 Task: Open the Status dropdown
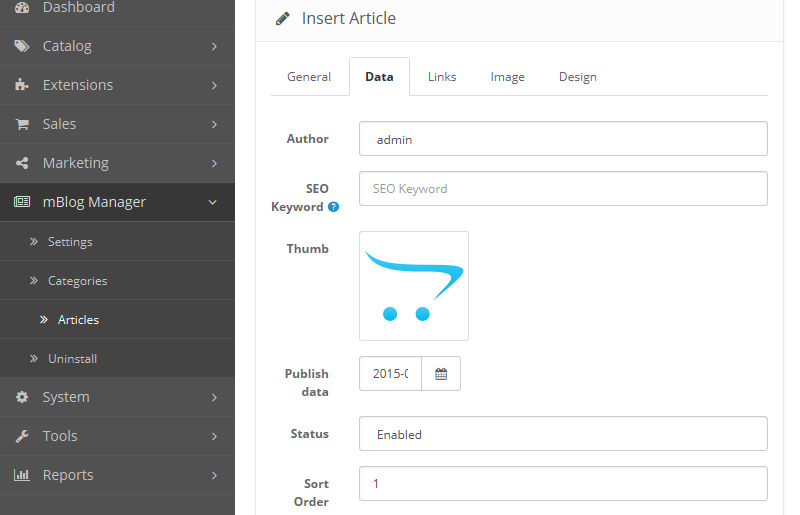(563, 434)
